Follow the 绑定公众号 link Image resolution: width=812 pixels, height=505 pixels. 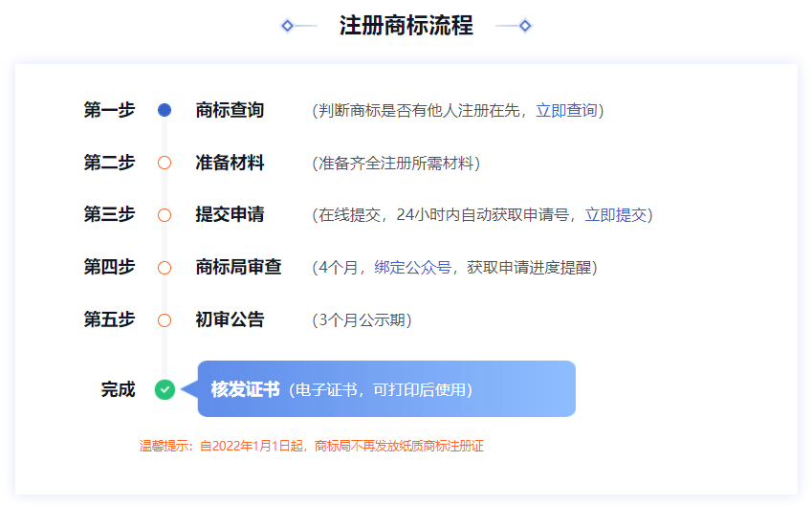(x=412, y=268)
